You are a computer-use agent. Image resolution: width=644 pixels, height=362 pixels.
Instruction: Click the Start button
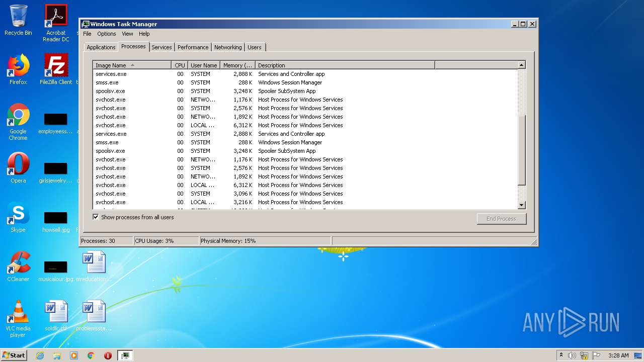14,355
